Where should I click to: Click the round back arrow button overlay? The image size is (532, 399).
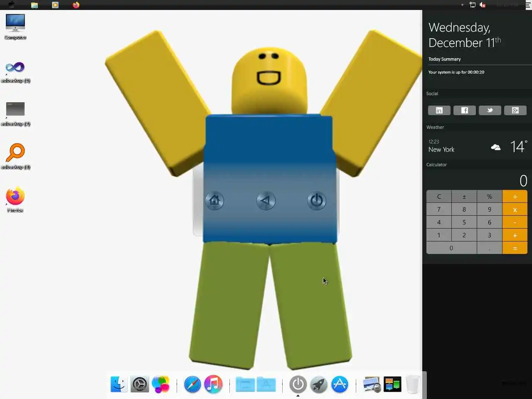point(266,201)
